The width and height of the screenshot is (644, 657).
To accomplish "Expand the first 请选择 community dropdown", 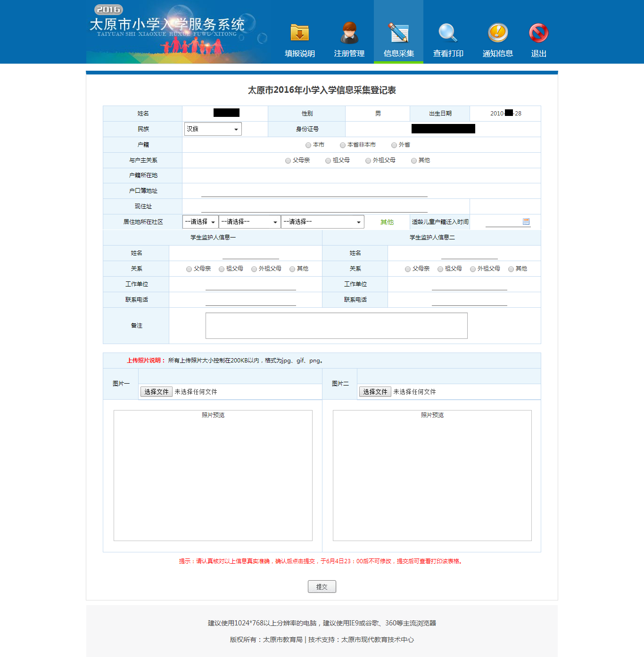I will click(x=200, y=222).
